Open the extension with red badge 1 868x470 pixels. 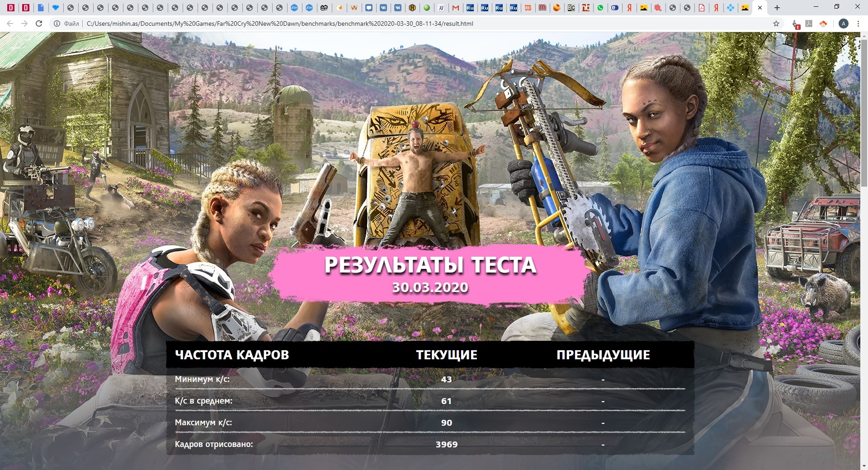[x=796, y=24]
